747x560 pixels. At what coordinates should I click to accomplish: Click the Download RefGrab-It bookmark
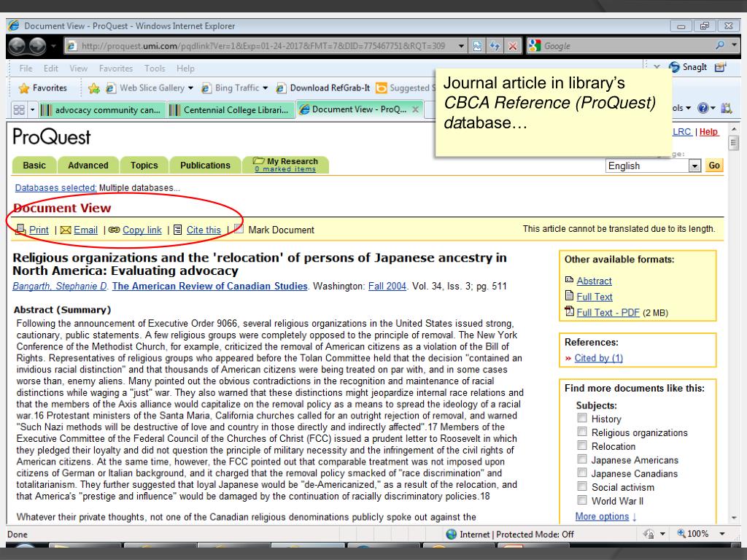pos(323,88)
